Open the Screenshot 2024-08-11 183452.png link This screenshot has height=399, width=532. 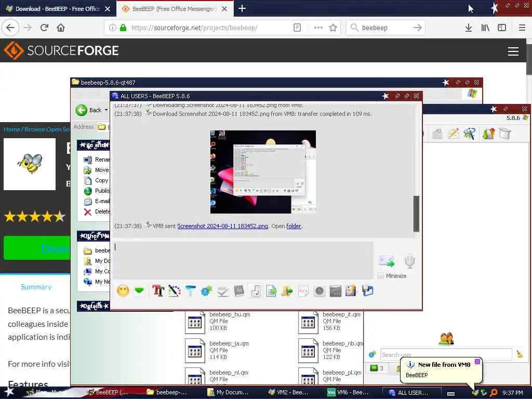[x=222, y=226]
